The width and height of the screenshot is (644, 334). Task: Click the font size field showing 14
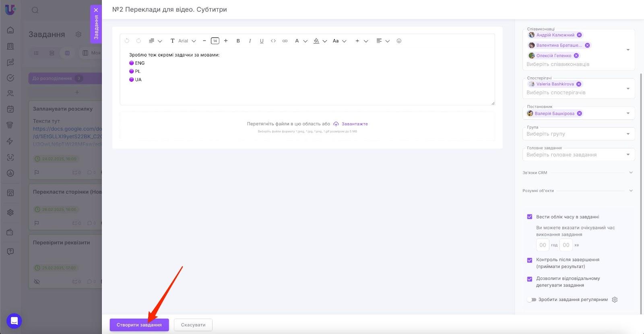(x=215, y=41)
